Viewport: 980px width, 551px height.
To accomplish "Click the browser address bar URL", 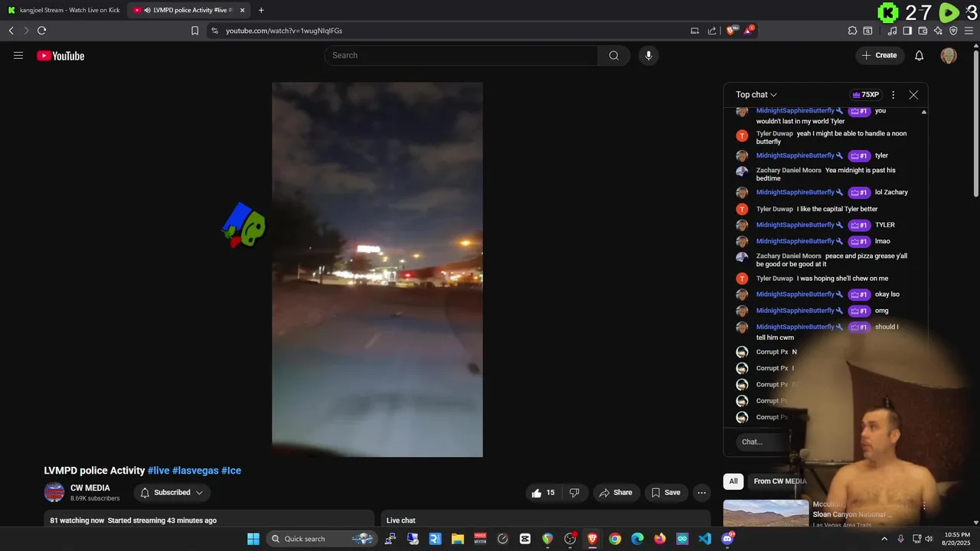I will [284, 31].
